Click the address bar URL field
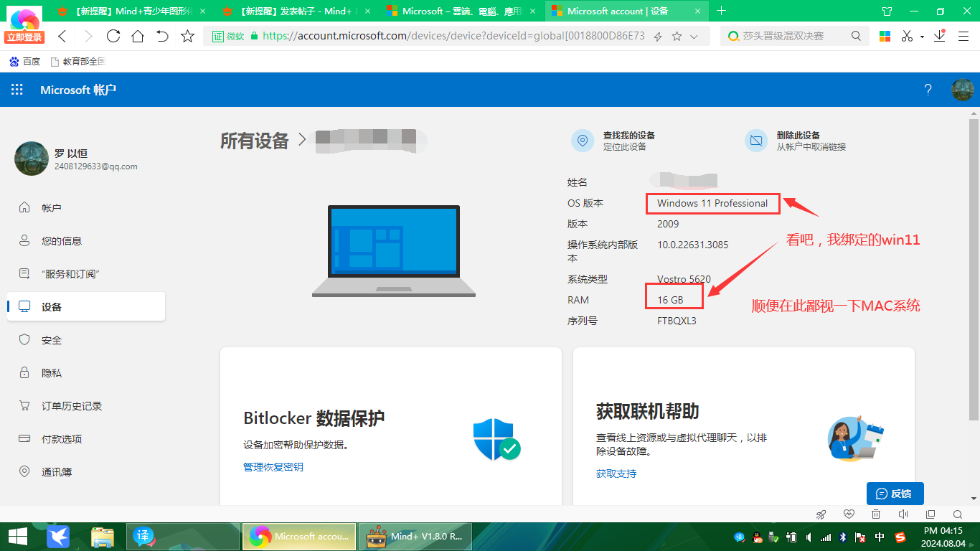980x551 pixels. pyautogui.click(x=453, y=36)
